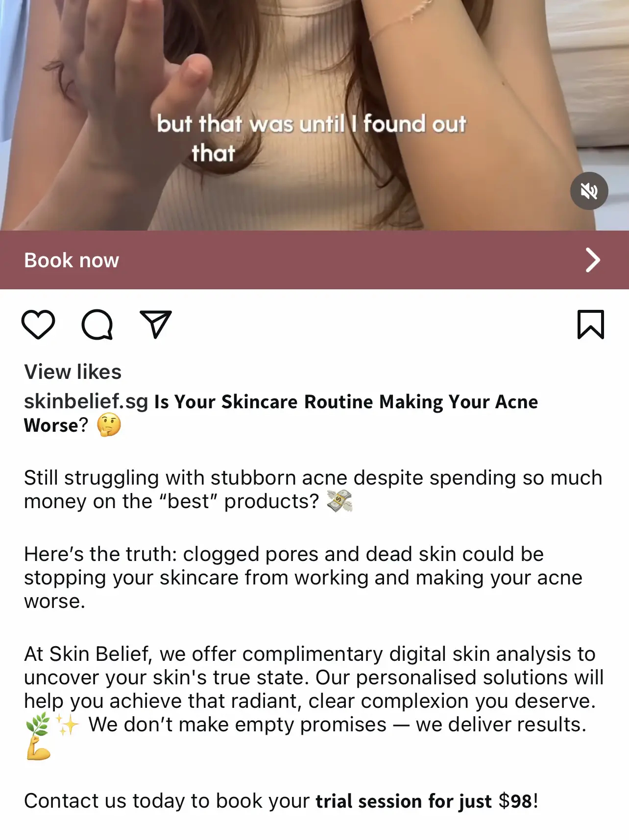The width and height of the screenshot is (629, 840).
Task: Tap paragraph starting "At Skin Belief"
Action: (314, 701)
